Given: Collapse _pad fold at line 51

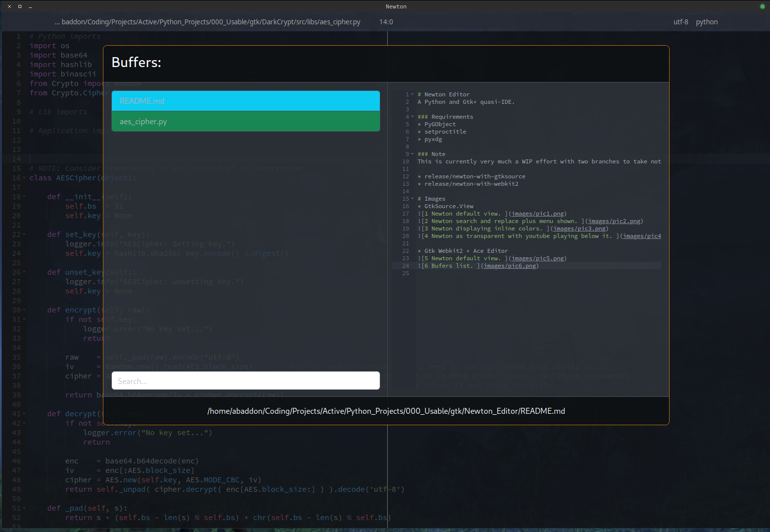Looking at the screenshot, I should [24, 508].
